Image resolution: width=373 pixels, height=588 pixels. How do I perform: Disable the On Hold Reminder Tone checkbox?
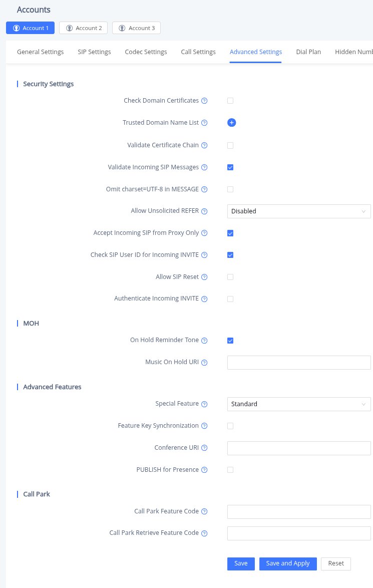(230, 341)
